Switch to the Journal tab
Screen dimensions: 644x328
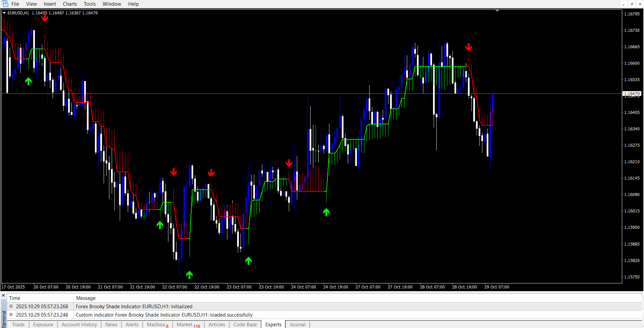pos(297,324)
